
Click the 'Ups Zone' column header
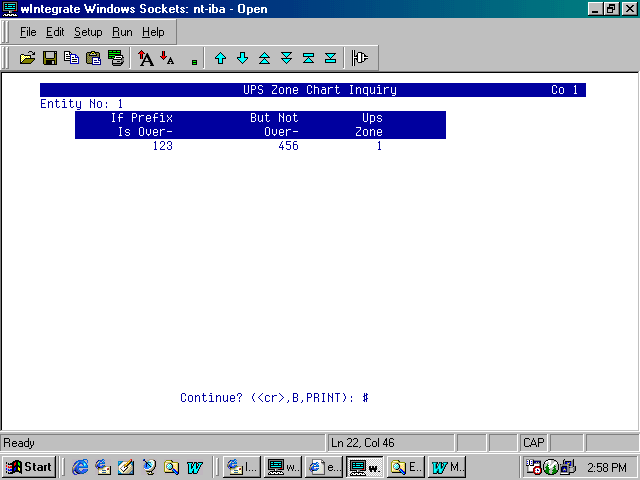click(369, 125)
